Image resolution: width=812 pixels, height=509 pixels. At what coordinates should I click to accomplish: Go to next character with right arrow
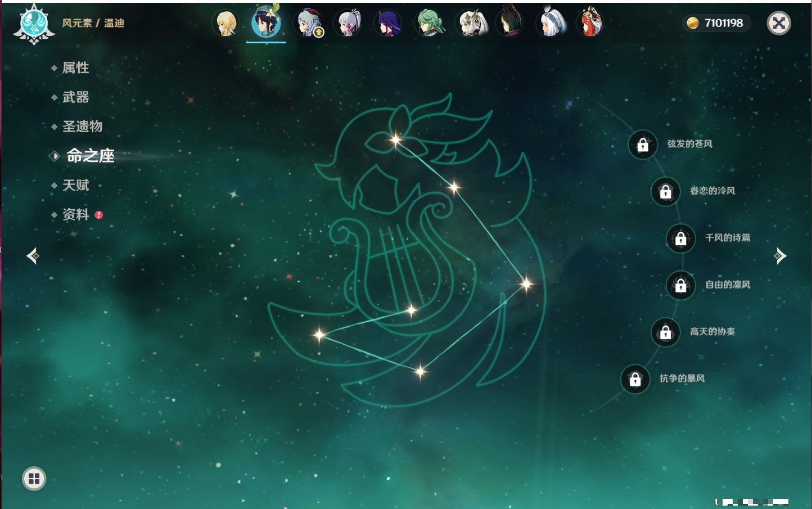[780, 256]
